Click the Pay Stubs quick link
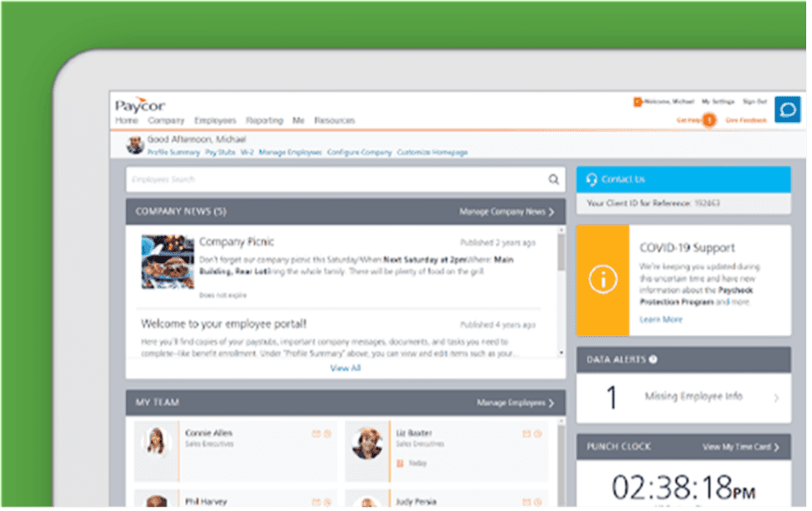The height and width of the screenshot is (511, 812). point(218,153)
